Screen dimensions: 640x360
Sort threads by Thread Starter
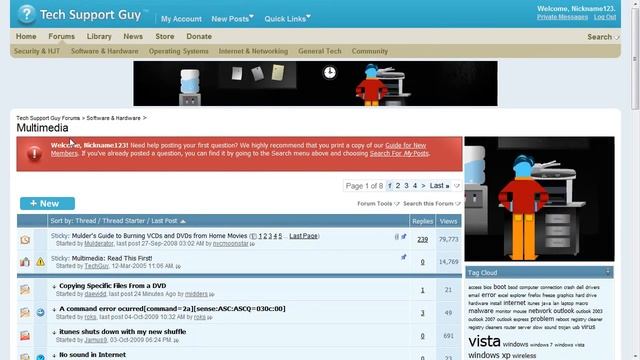pyautogui.click(x=124, y=221)
